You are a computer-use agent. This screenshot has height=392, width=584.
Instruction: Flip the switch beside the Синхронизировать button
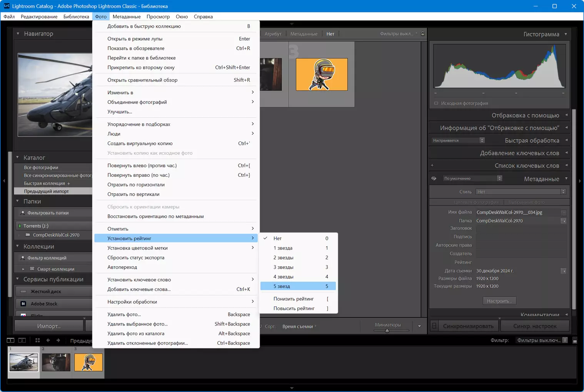[x=434, y=326]
